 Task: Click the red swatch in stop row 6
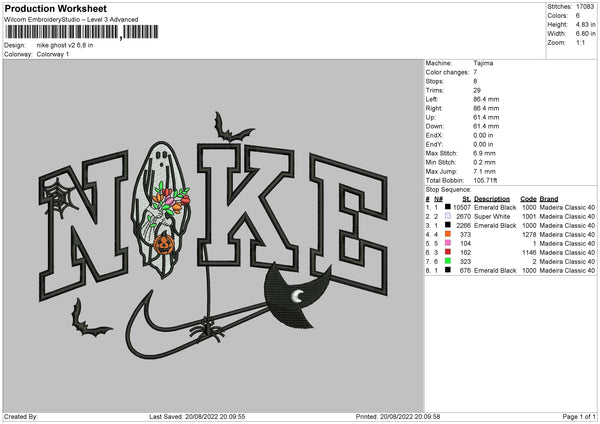(448, 252)
